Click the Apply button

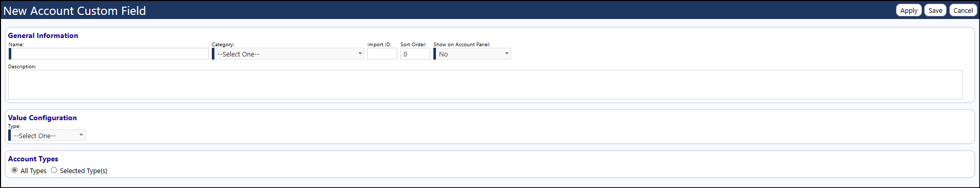pos(909,10)
